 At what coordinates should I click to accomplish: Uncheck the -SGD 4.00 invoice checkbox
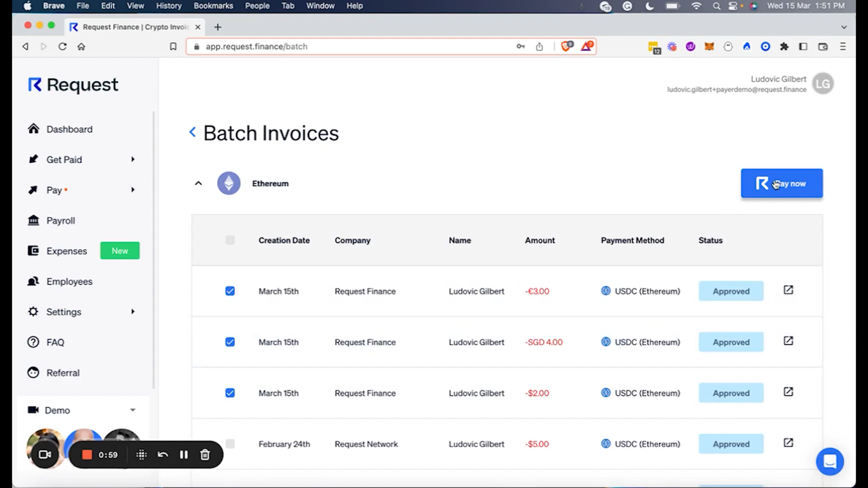(230, 342)
